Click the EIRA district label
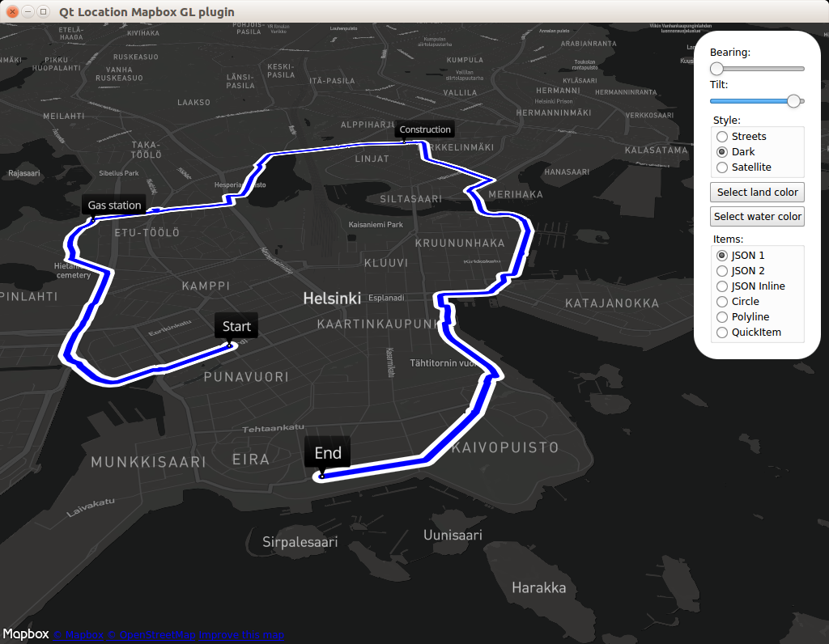Viewport: 829px width, 644px height. 251,459
